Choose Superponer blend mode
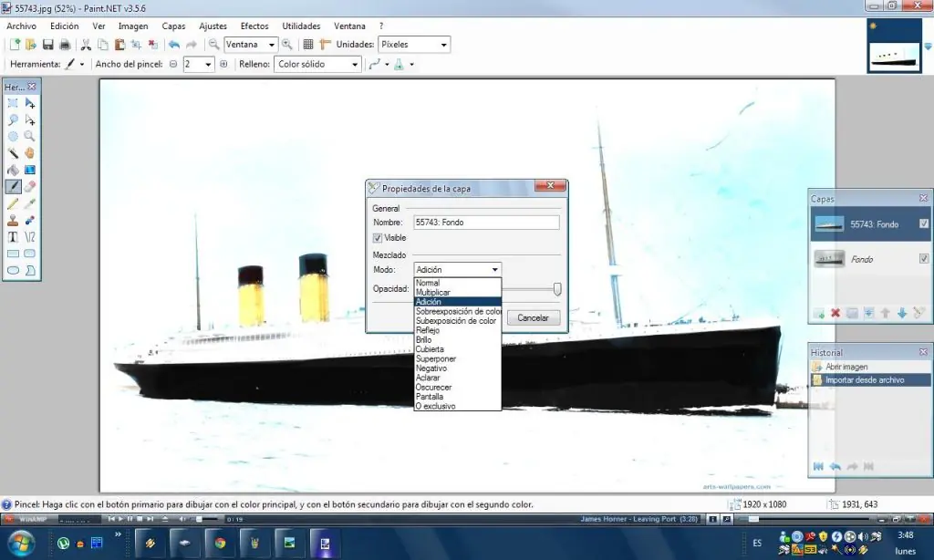 (x=458, y=359)
